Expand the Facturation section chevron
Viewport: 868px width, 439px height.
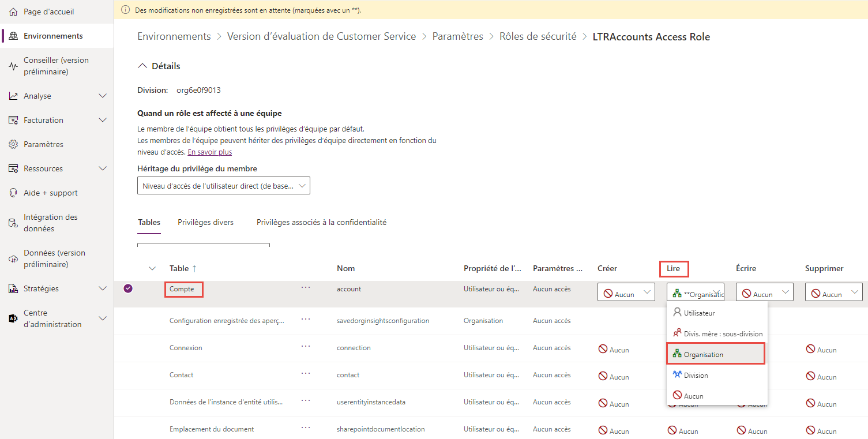click(103, 120)
